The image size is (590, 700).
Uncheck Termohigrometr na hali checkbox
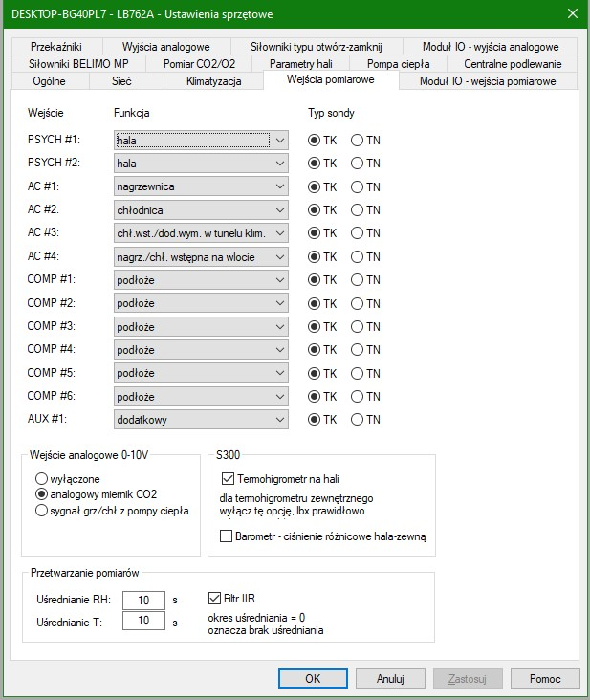coord(228,477)
